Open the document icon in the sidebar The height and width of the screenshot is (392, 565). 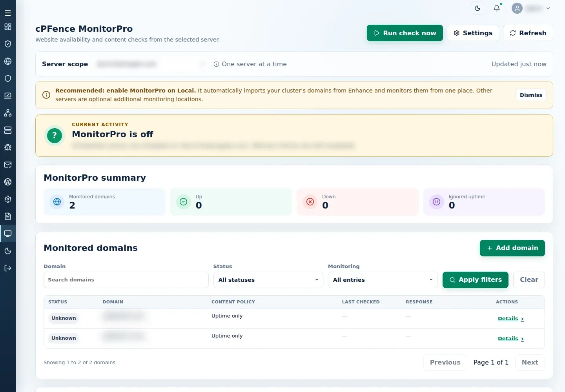point(8,216)
